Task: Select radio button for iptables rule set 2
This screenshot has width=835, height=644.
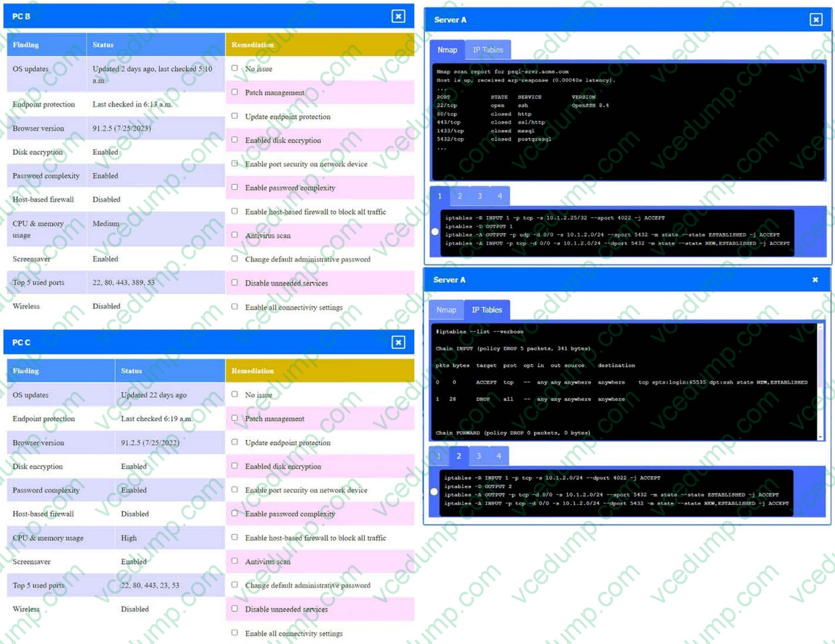Action: [x=434, y=492]
